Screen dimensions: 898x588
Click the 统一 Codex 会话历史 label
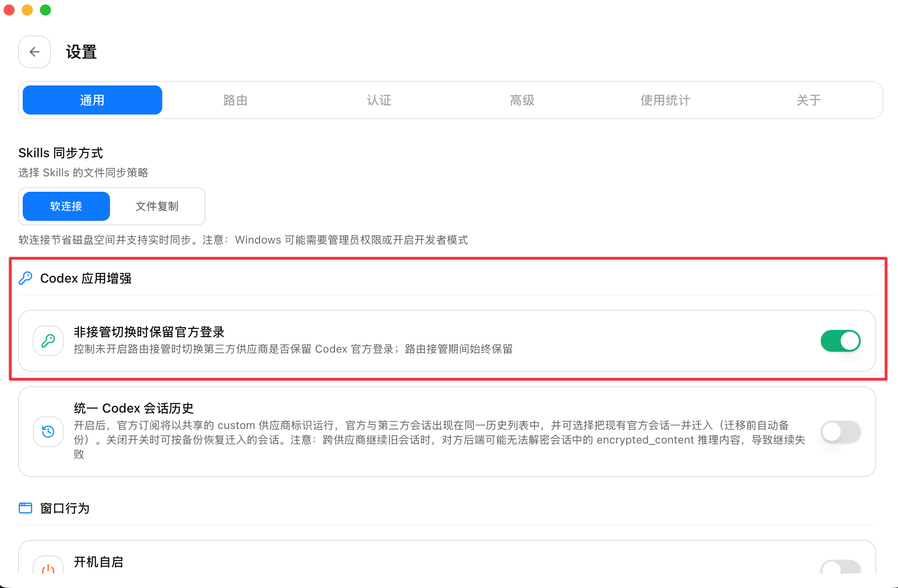[x=134, y=408]
